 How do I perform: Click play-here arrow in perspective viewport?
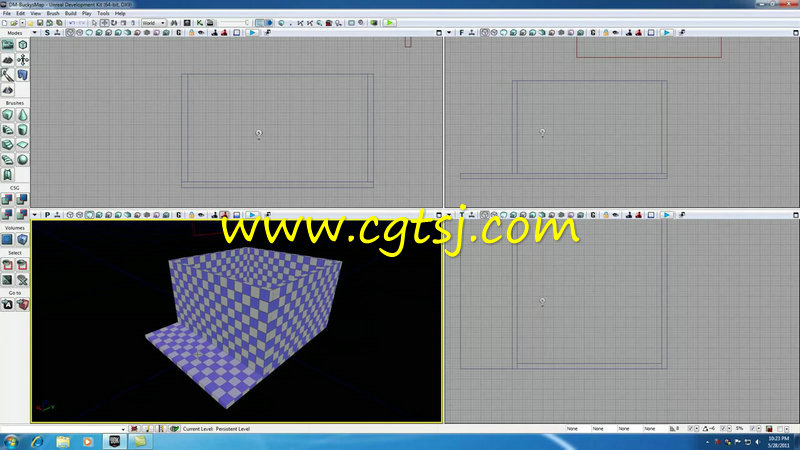point(252,215)
